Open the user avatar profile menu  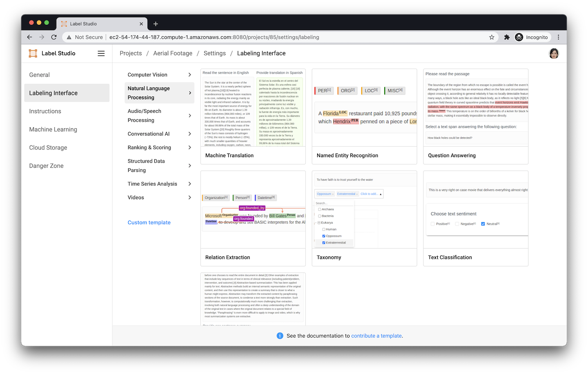click(554, 53)
